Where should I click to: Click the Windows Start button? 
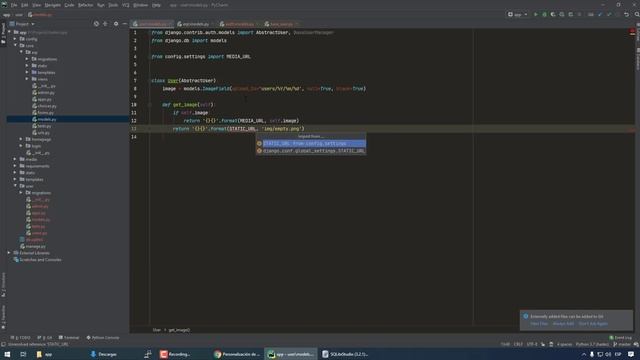click(7, 354)
